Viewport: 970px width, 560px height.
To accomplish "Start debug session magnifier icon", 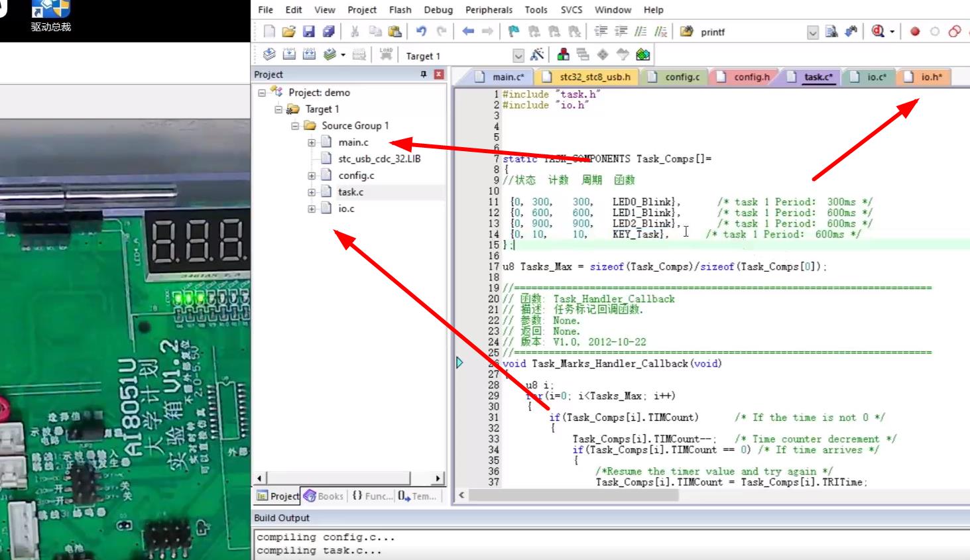I will coord(878,32).
